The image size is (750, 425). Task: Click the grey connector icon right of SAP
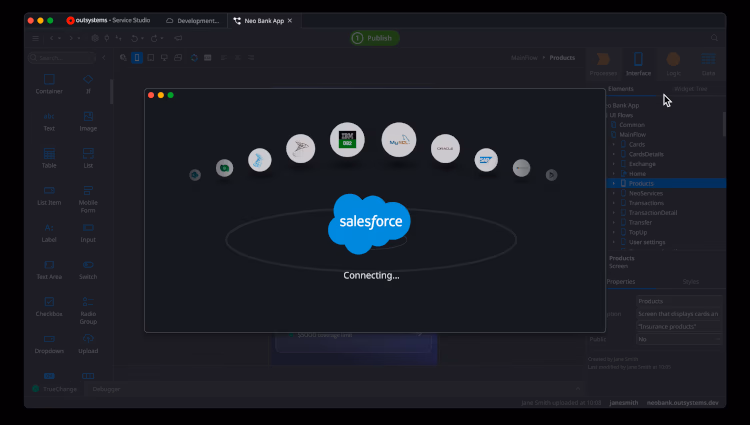click(x=521, y=168)
